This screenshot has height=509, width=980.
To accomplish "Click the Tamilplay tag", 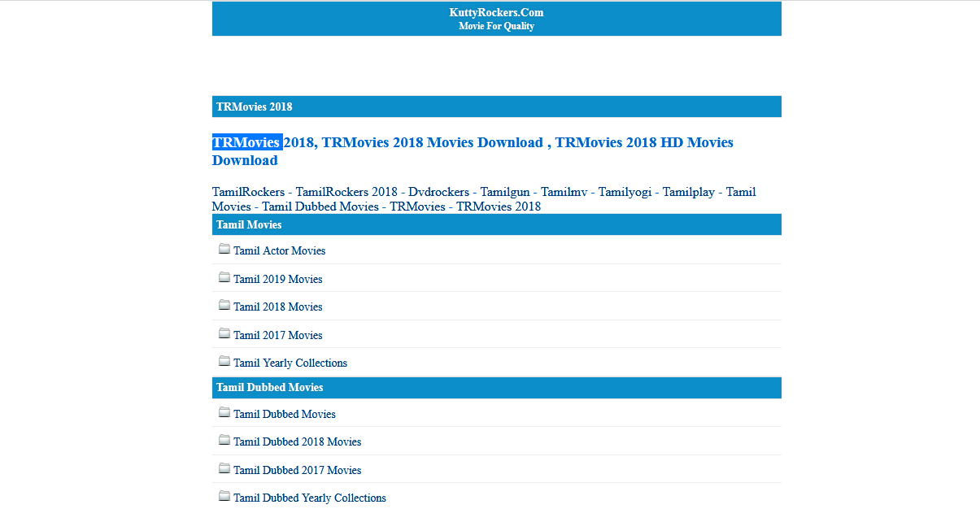I will click(x=689, y=192).
